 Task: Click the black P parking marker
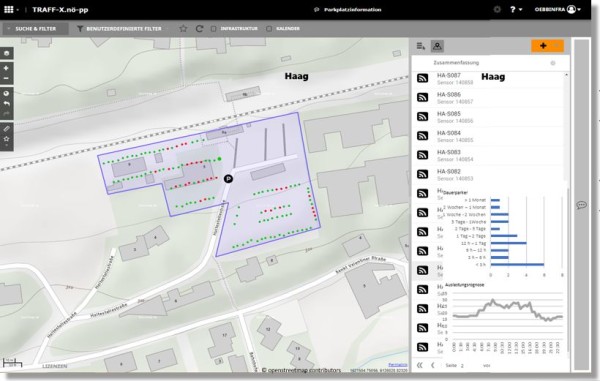pyautogui.click(x=228, y=179)
